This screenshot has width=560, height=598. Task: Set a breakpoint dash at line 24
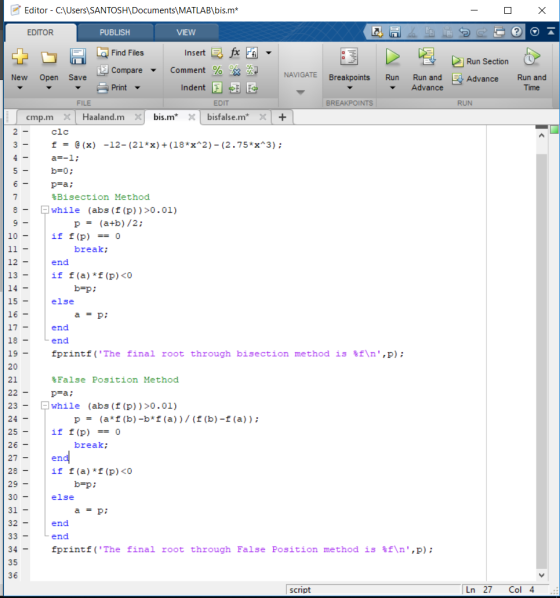pos(26,418)
